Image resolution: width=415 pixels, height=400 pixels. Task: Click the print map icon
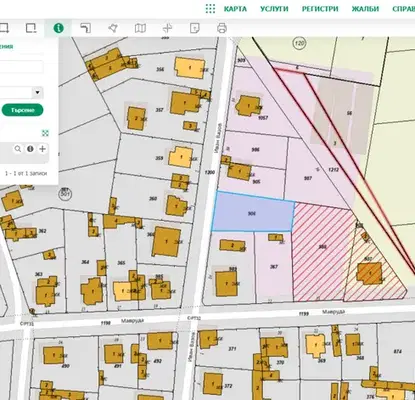(222, 28)
